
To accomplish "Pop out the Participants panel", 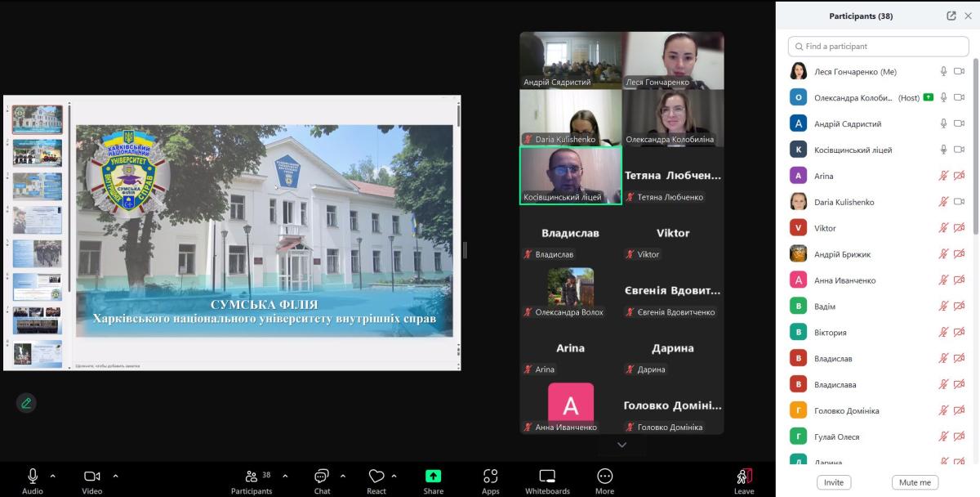I will tap(951, 16).
